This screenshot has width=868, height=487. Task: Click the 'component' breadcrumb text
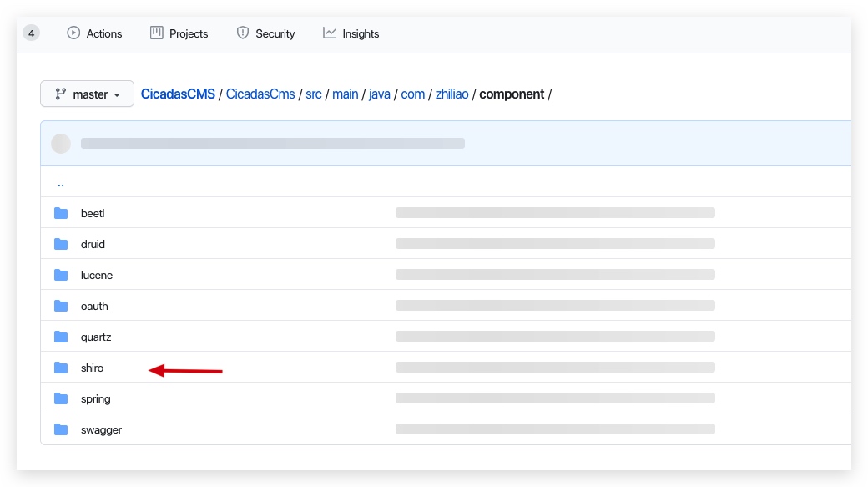(512, 94)
